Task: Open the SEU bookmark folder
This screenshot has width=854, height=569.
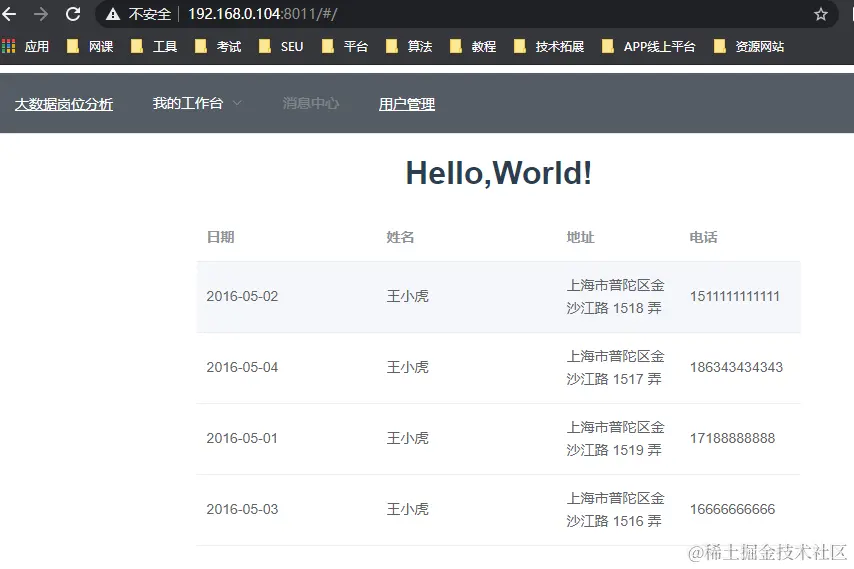Action: coord(281,47)
